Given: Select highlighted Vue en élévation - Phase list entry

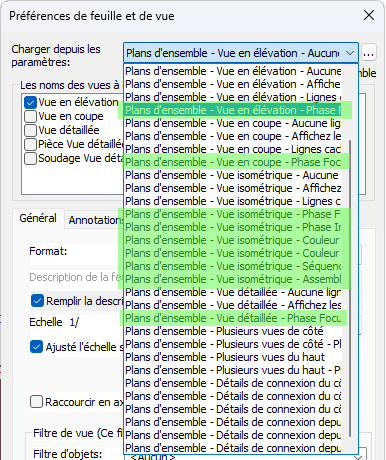Looking at the screenshot, I should coord(233,110).
